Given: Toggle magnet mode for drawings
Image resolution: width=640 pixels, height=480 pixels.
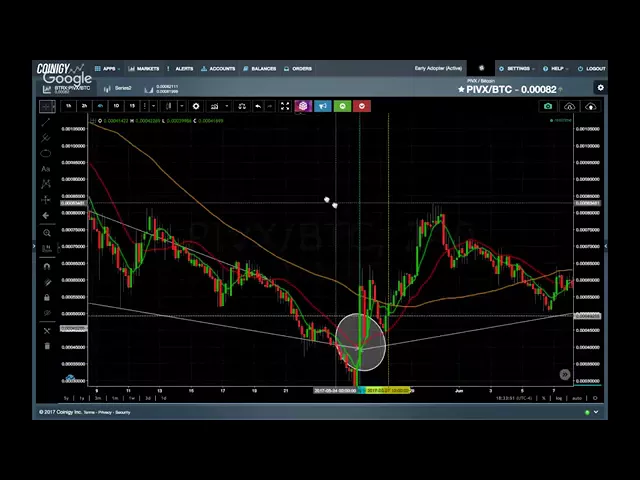Looking at the screenshot, I should coord(47,267).
